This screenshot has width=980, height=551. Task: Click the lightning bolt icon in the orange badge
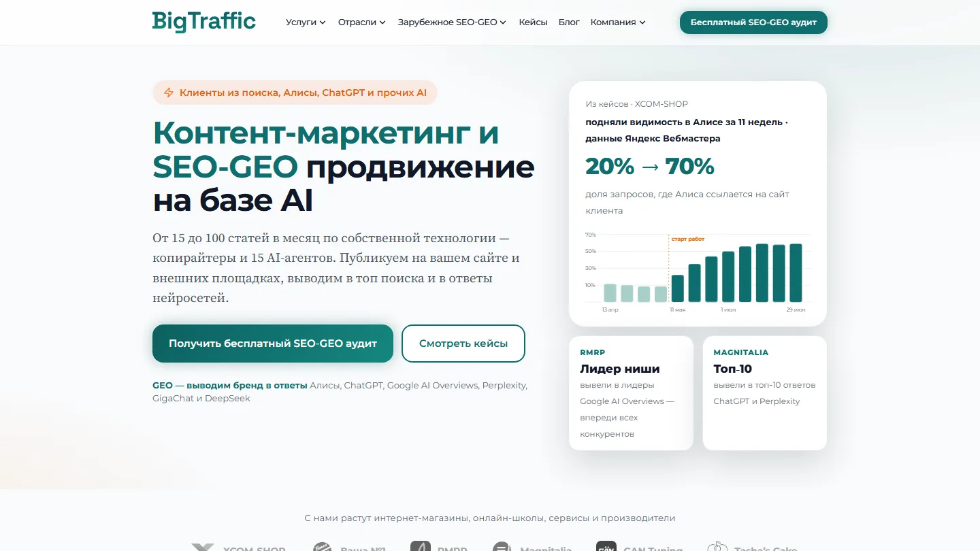pyautogui.click(x=169, y=93)
